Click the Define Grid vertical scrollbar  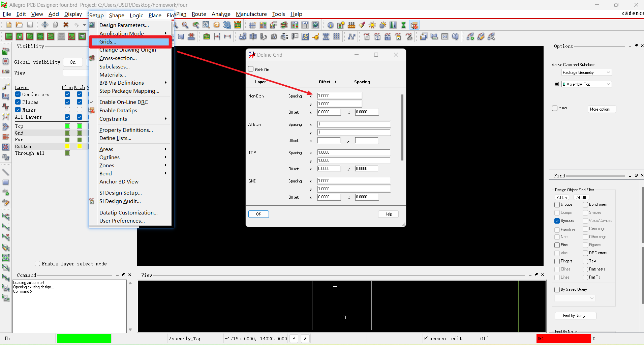point(402,127)
